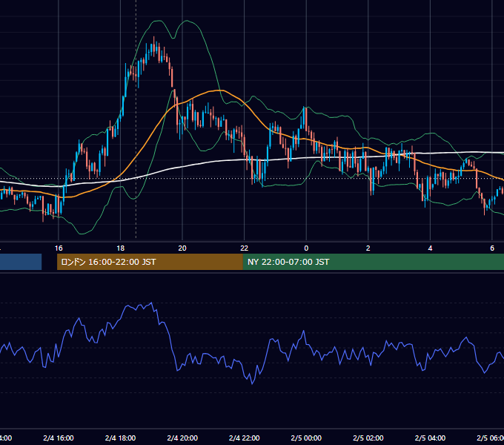Click the '20' hour label on chart axis
The image size is (504, 445).
click(x=182, y=248)
